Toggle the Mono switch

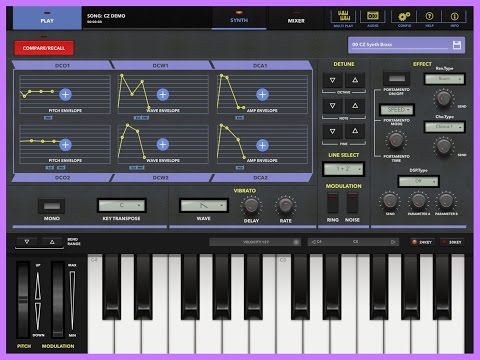tap(52, 206)
